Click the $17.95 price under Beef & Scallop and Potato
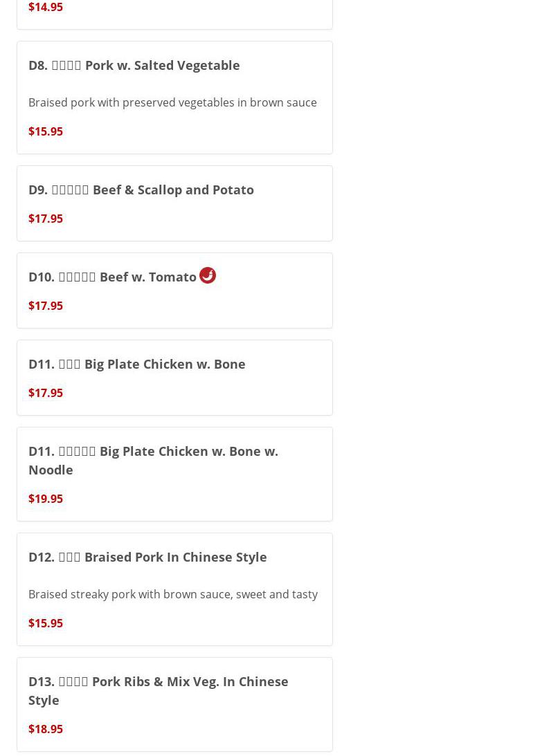The height and width of the screenshot is (756, 533). [46, 219]
